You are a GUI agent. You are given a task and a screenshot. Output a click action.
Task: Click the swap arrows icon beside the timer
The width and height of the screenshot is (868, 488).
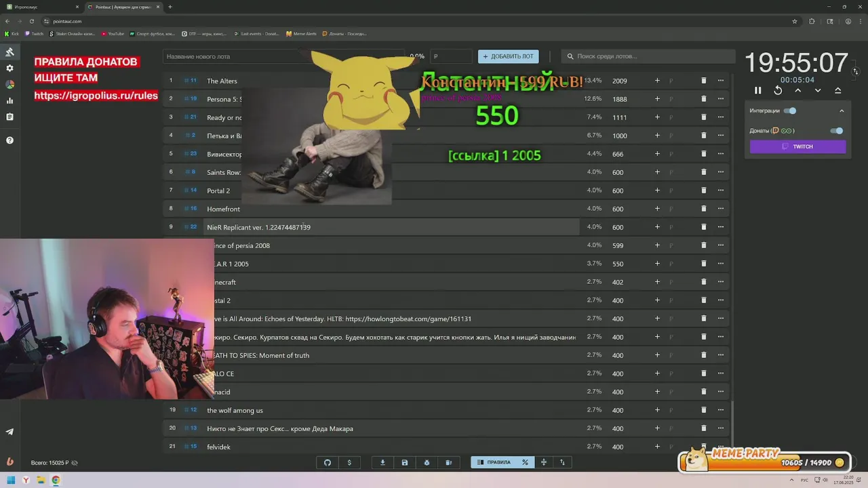(x=856, y=71)
